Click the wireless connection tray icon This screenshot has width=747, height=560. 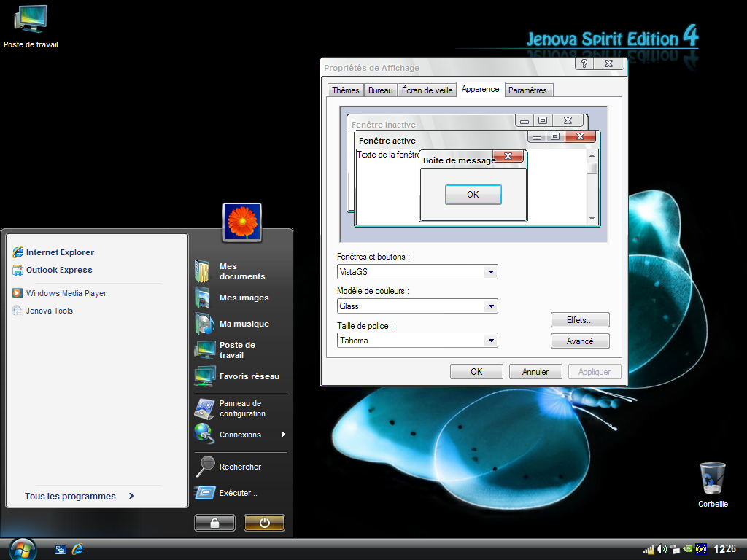(701, 550)
